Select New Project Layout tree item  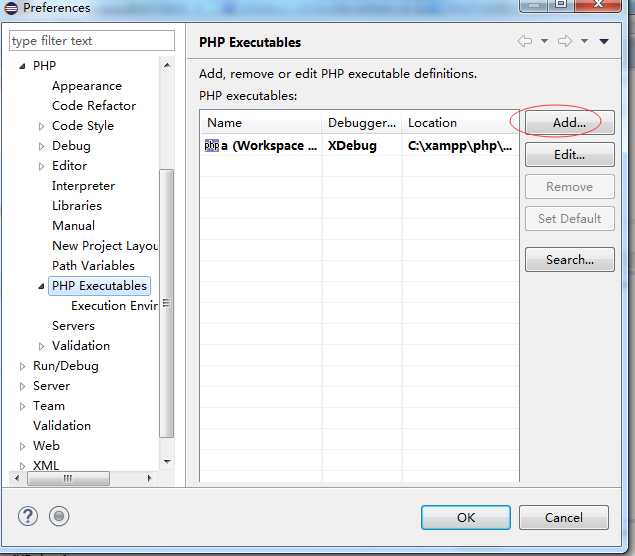click(x=105, y=246)
